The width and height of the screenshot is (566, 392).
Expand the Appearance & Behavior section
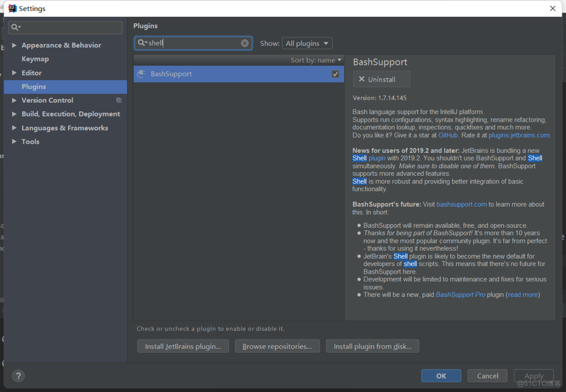15,45
